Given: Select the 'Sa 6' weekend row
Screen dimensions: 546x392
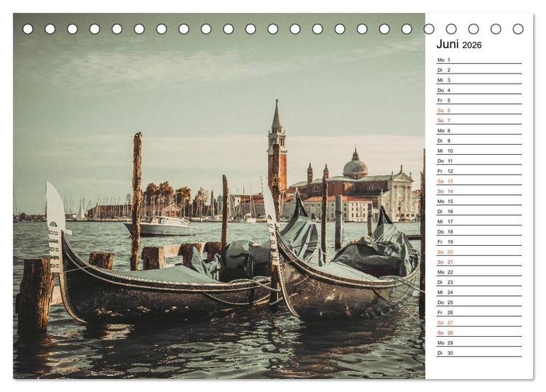Looking at the screenshot, I should (479, 111).
